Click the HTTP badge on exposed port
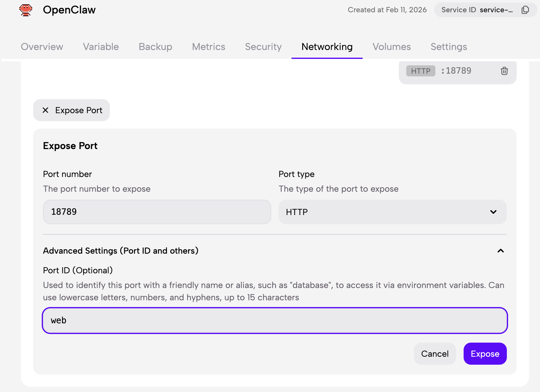Image resolution: width=540 pixels, height=392 pixels. [420, 71]
